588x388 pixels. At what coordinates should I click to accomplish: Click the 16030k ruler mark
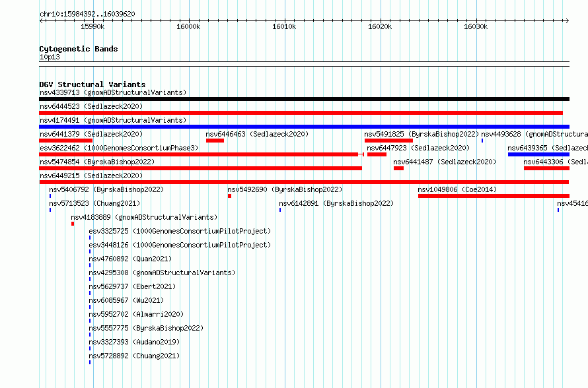[x=476, y=26]
